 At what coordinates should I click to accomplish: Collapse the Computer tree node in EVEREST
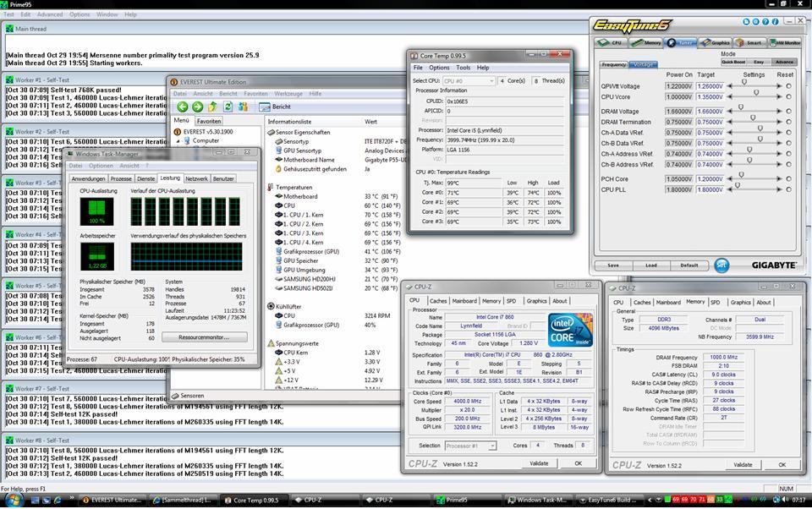[x=178, y=141]
